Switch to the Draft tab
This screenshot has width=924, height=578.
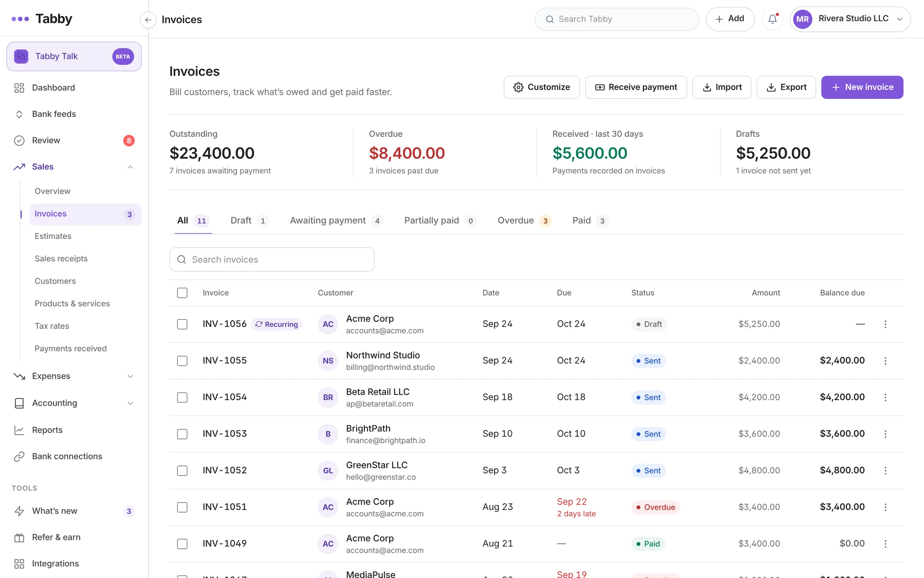click(x=249, y=221)
